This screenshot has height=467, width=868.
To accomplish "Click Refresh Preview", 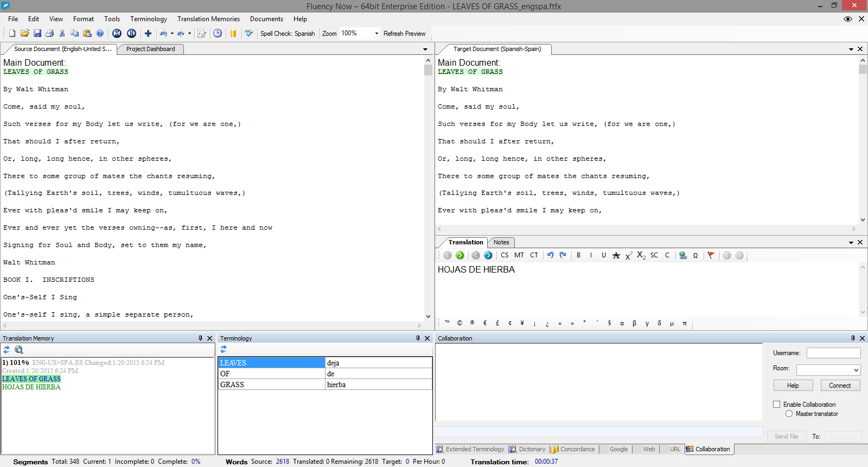I will pos(405,33).
